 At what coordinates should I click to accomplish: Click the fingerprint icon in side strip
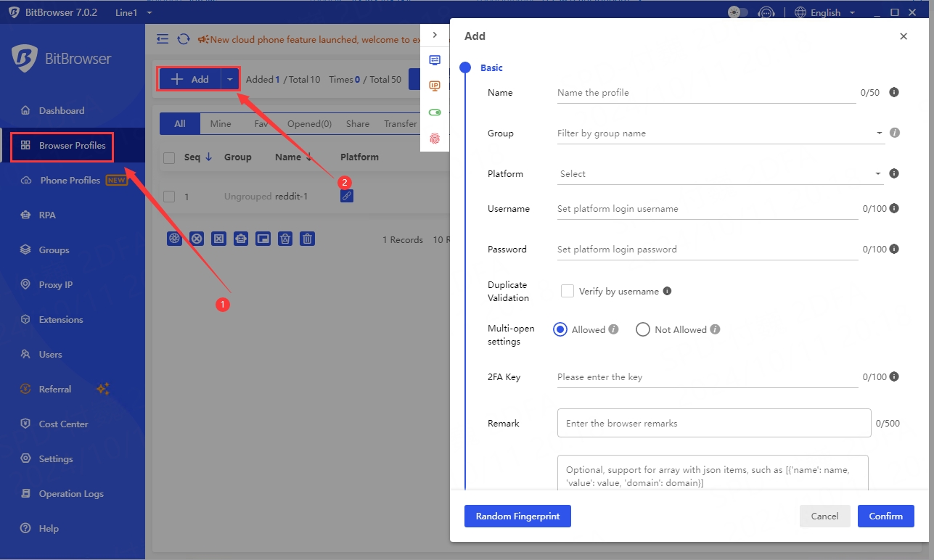[x=435, y=139]
